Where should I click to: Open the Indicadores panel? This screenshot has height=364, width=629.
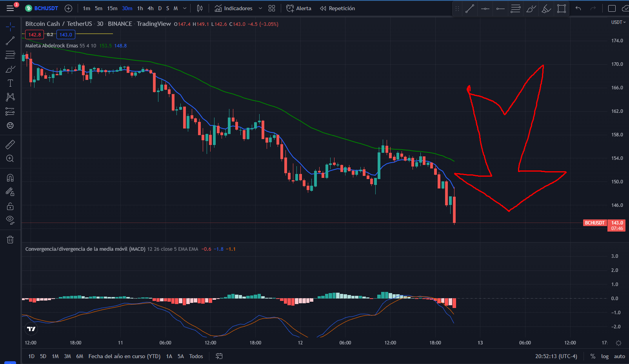point(234,8)
